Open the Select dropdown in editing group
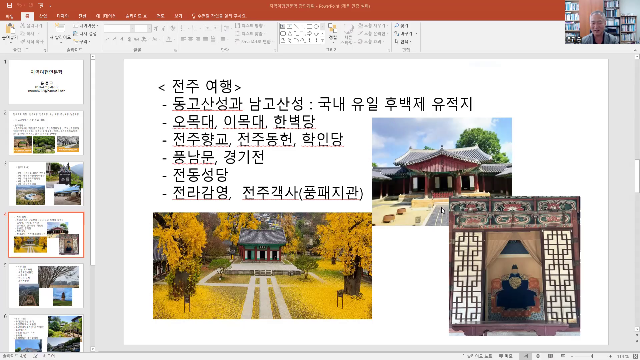 coord(403,41)
